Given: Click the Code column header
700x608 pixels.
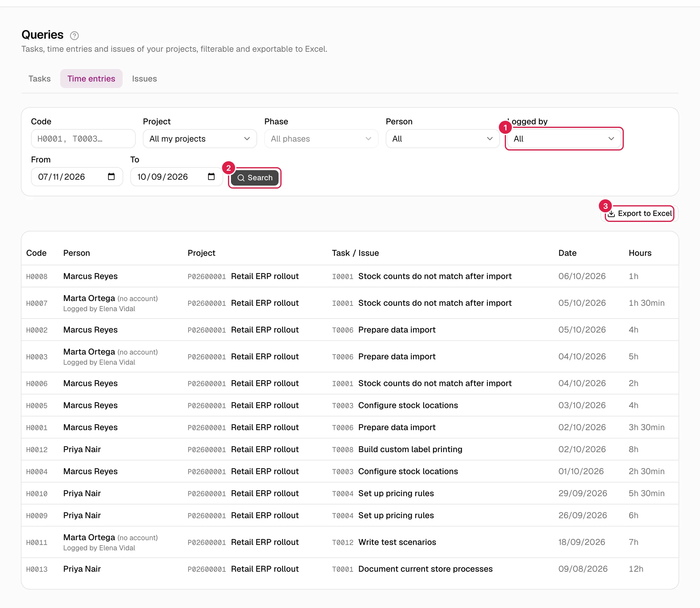Looking at the screenshot, I should [36, 253].
